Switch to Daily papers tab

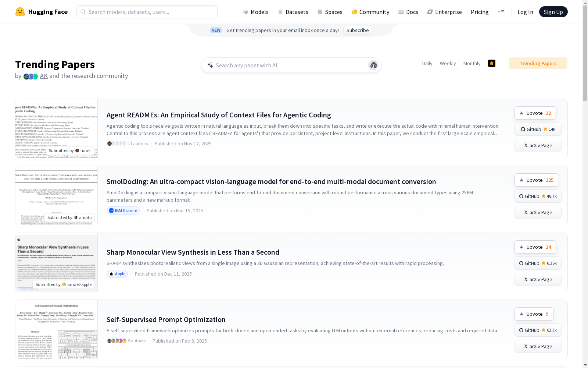pyautogui.click(x=427, y=63)
